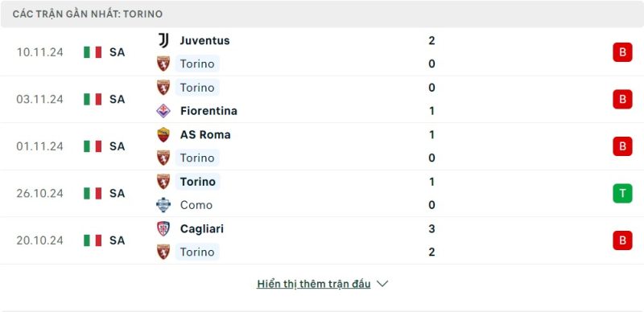
Task: Click the Como club crest icon
Action: [x=163, y=205]
